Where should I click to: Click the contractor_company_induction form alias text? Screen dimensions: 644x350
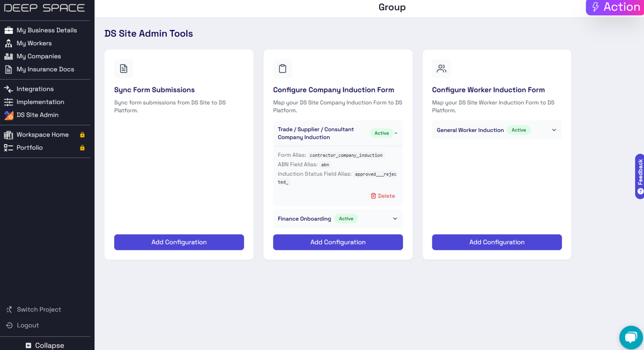tap(346, 155)
